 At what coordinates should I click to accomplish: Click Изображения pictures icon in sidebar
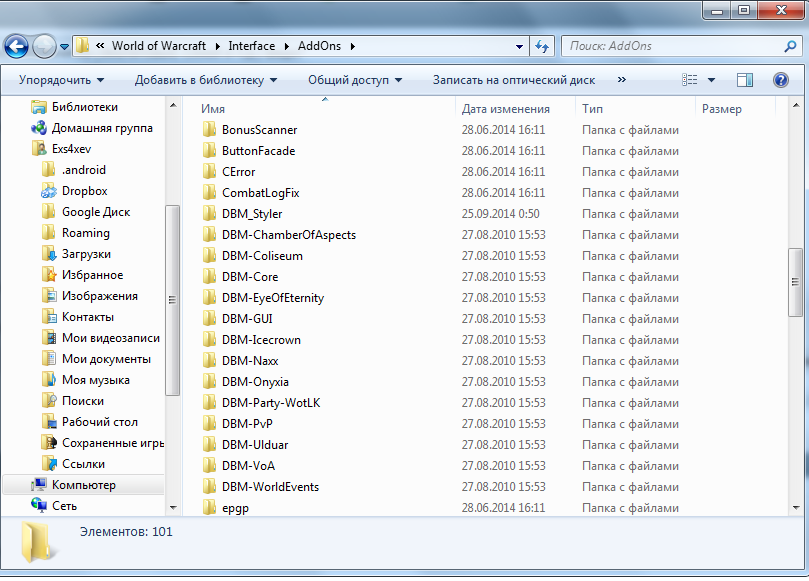click(48, 296)
